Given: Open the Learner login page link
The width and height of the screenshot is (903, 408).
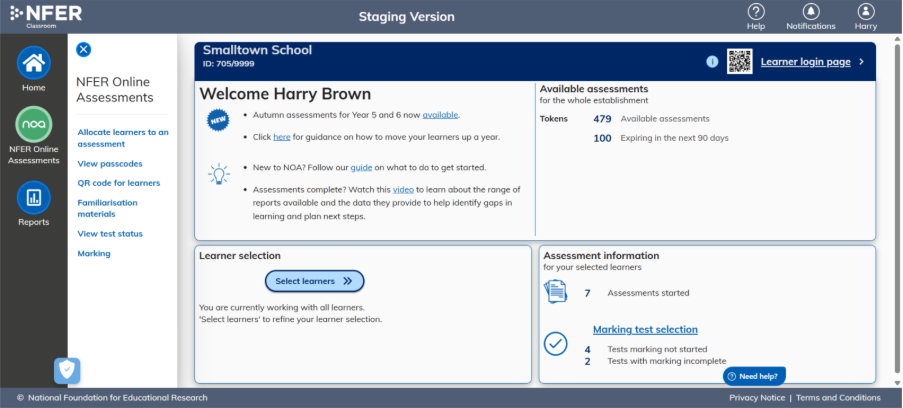Looking at the screenshot, I should pyautogui.click(x=805, y=62).
